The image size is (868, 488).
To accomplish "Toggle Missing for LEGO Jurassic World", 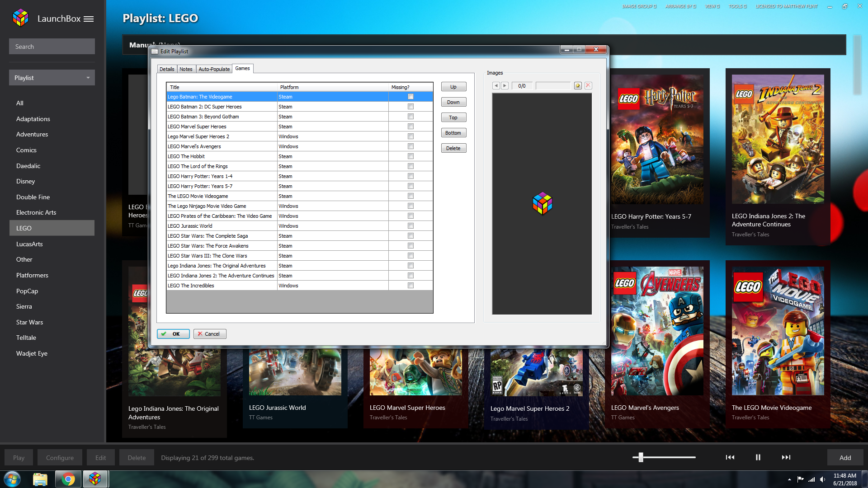I will 410,226.
